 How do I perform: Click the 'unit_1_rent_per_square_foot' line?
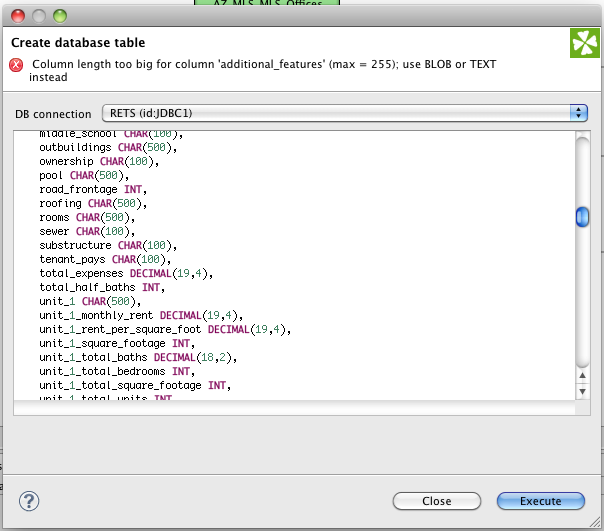point(165,329)
